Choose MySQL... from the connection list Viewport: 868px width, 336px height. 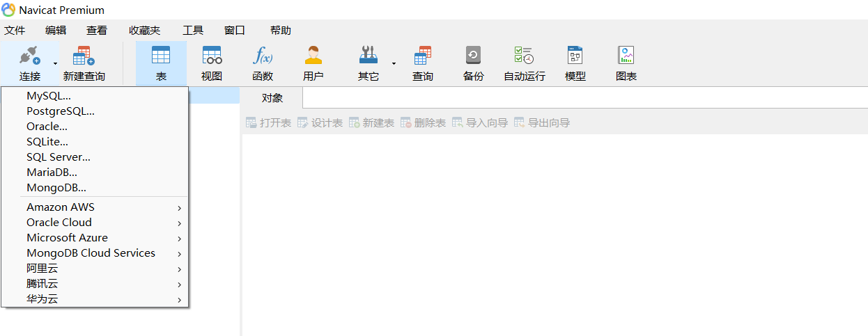coord(95,96)
